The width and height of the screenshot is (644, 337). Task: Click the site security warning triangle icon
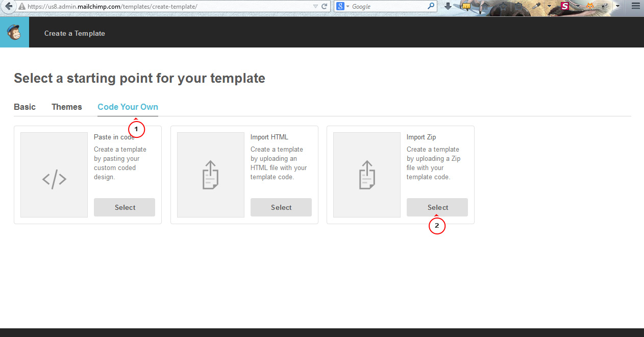coord(21,7)
